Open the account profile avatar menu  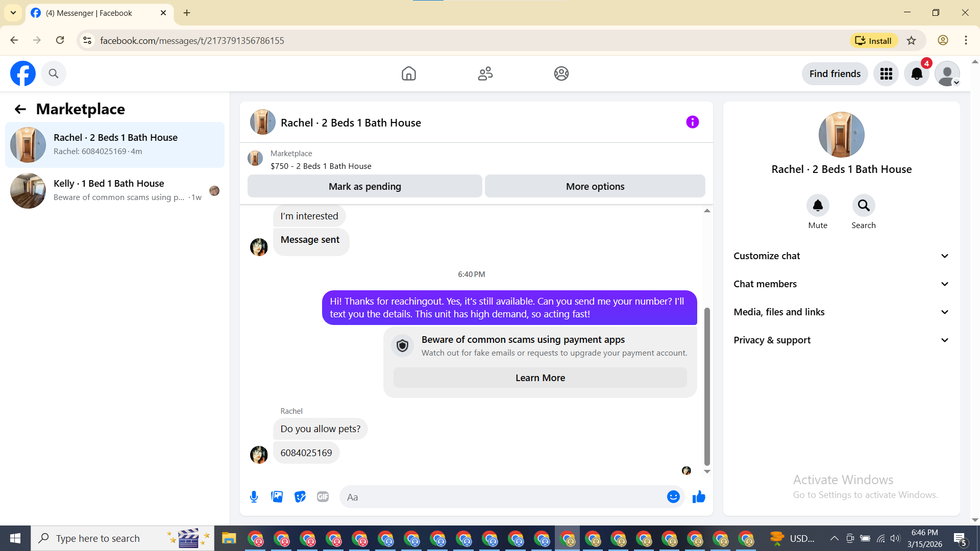(947, 74)
